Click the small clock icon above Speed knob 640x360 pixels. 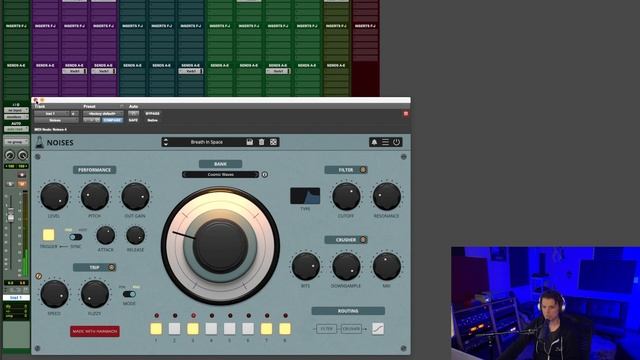pyautogui.click(x=38, y=276)
